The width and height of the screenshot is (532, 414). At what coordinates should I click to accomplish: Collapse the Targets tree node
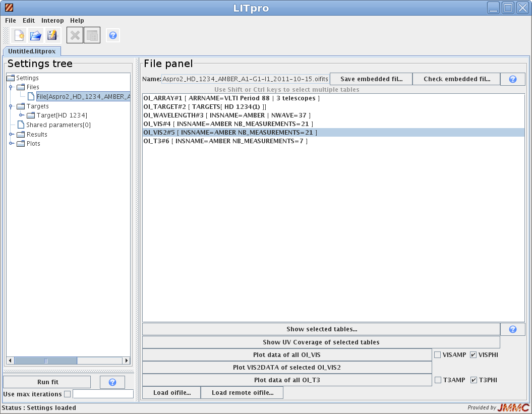[11, 106]
